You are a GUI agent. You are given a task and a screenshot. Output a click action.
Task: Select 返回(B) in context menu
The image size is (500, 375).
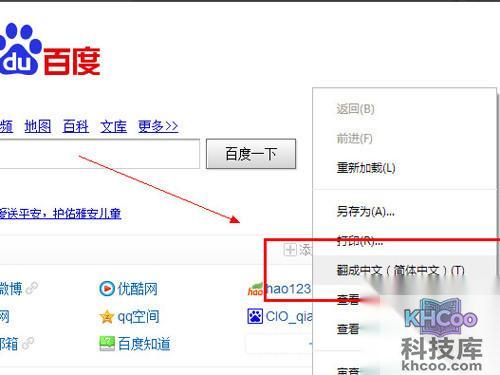click(x=355, y=109)
